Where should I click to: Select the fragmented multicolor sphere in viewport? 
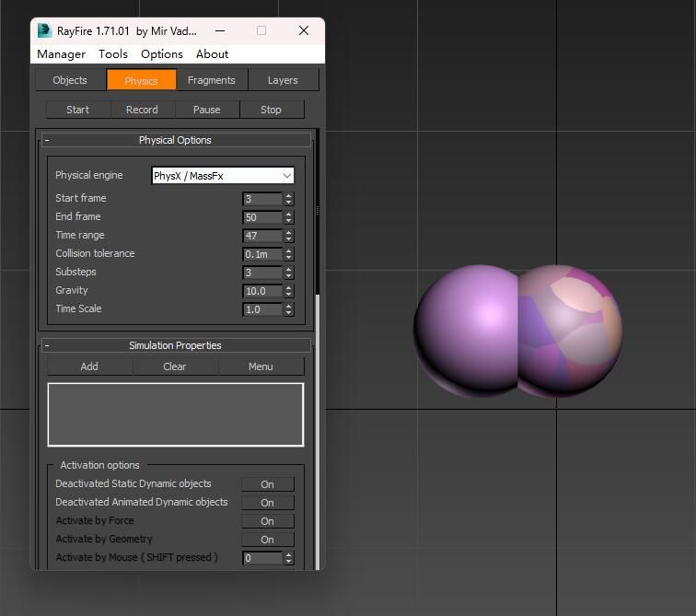point(571,331)
